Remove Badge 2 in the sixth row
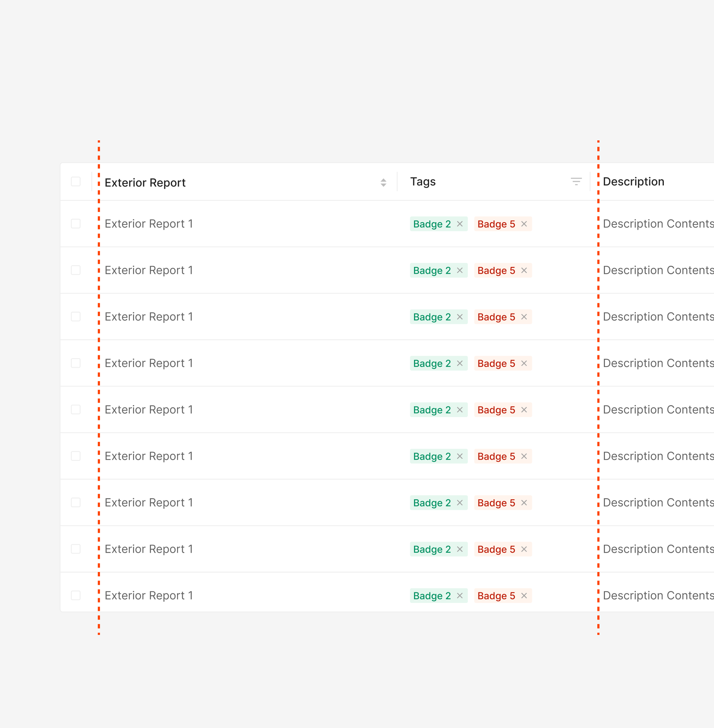The height and width of the screenshot is (728, 714). [460, 456]
